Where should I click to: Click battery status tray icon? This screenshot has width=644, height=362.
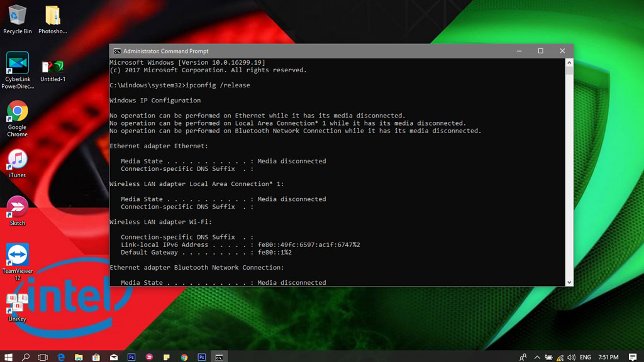point(548,357)
